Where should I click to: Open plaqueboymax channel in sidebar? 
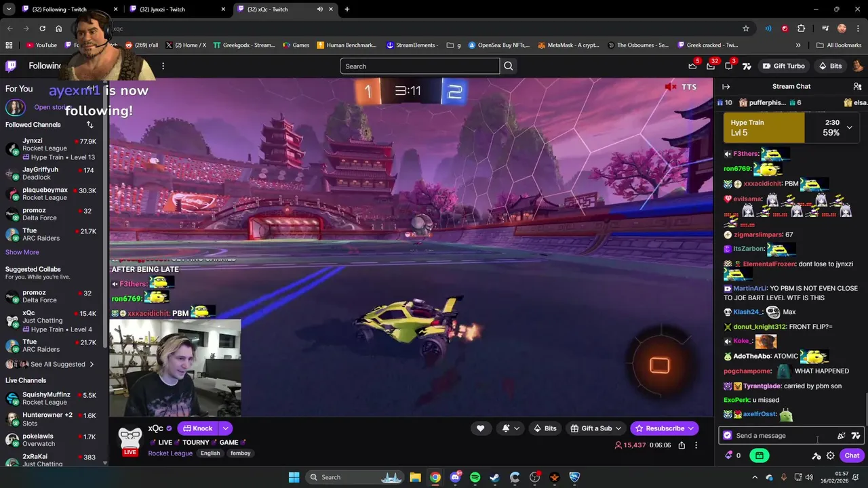click(52, 194)
